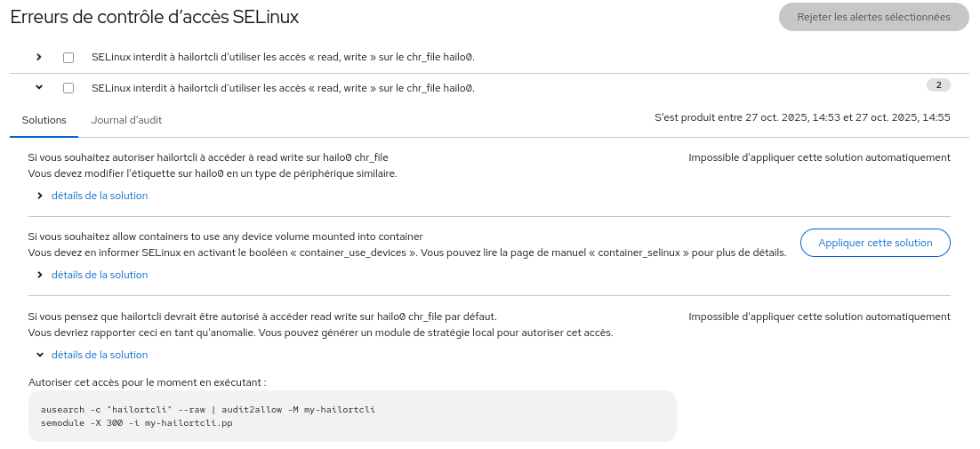Collapse the expanded second hailortcli alert

(39, 87)
